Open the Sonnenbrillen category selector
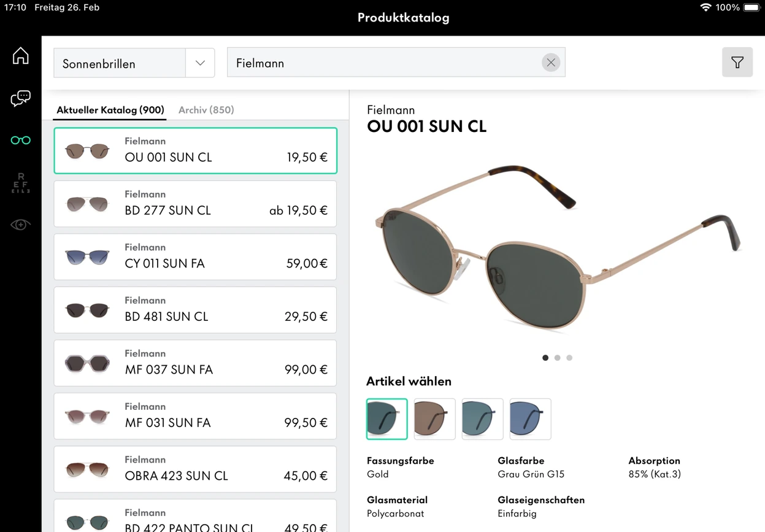 [134, 63]
